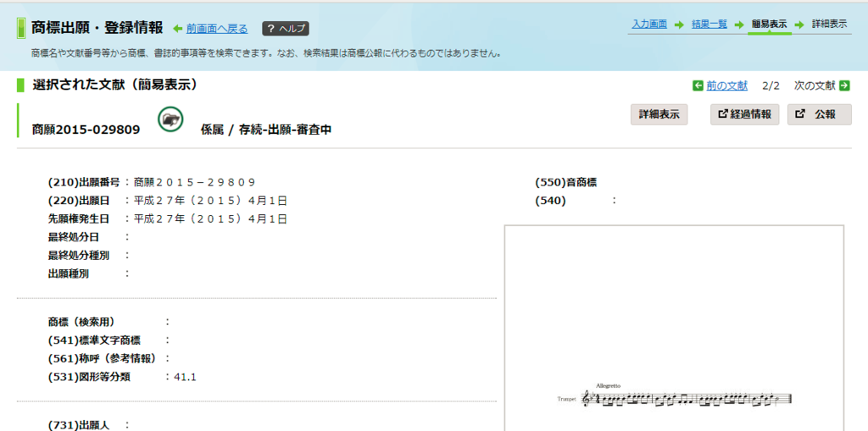
Task: Navigate to 入力画面 breadcrumb step
Action: [x=649, y=25]
